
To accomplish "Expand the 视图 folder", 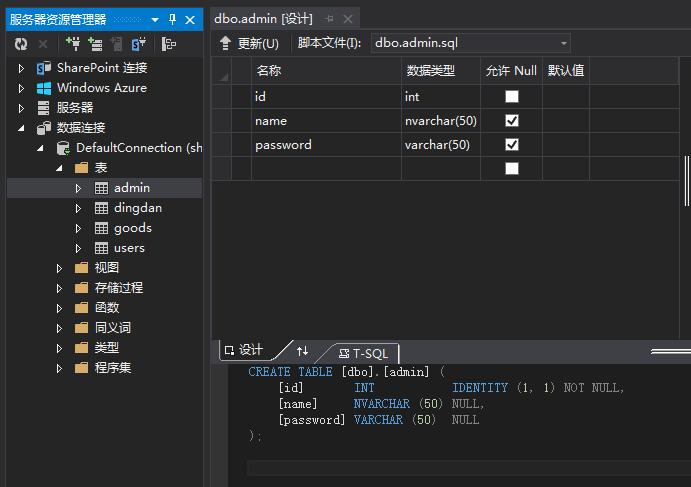I will coord(59,268).
